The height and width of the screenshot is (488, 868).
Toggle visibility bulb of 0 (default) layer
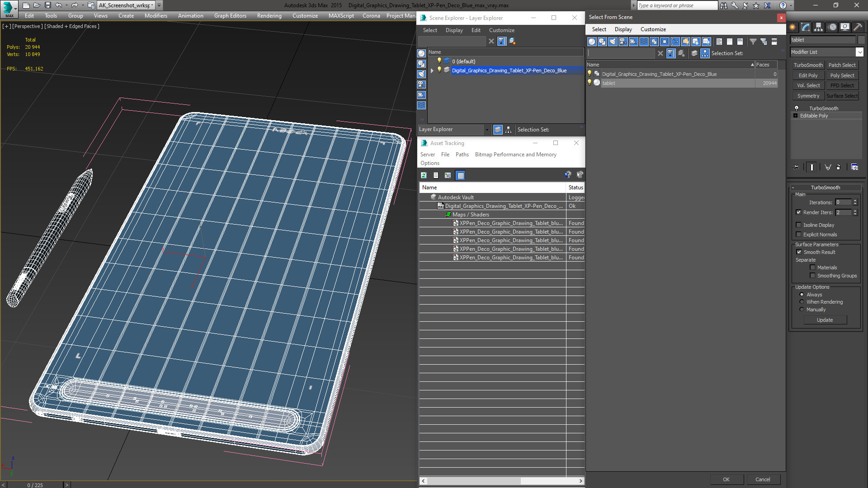click(x=439, y=61)
